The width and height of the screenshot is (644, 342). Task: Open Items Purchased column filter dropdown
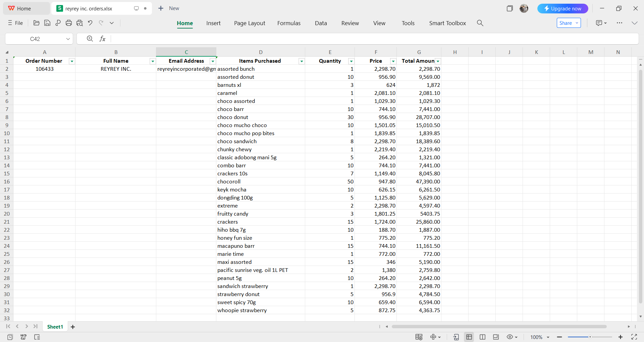click(x=302, y=61)
